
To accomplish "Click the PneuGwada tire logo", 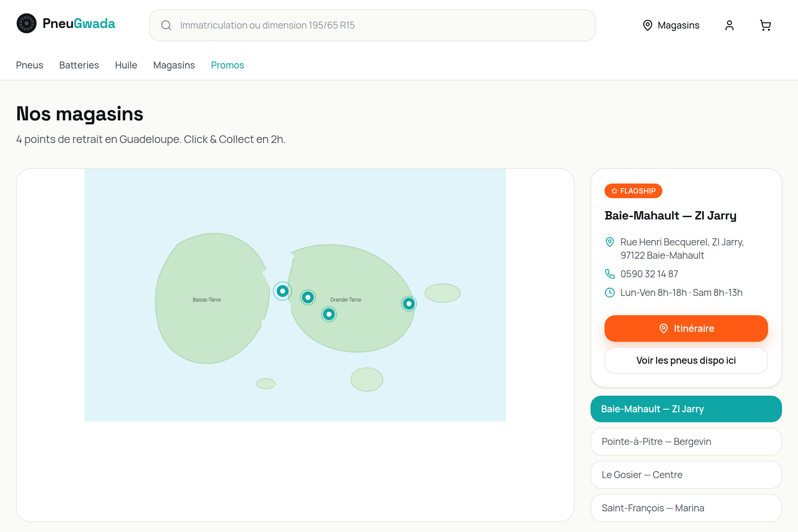I will 27,23.
